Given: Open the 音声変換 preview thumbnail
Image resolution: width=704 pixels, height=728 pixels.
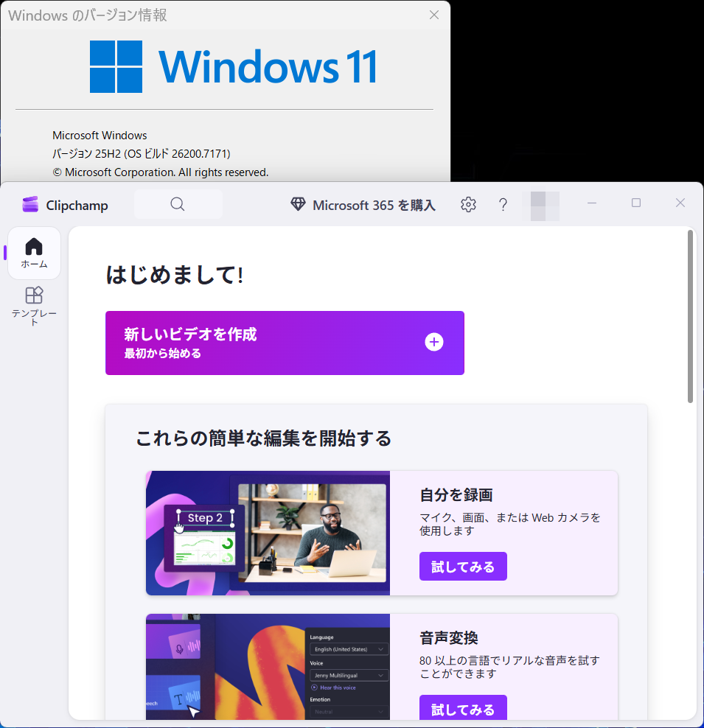Looking at the screenshot, I should pyautogui.click(x=268, y=667).
